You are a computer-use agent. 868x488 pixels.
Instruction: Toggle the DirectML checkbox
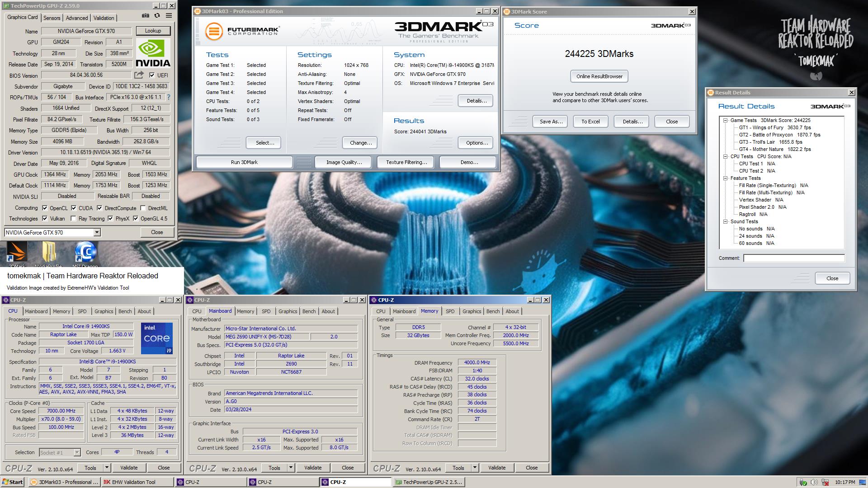point(143,208)
